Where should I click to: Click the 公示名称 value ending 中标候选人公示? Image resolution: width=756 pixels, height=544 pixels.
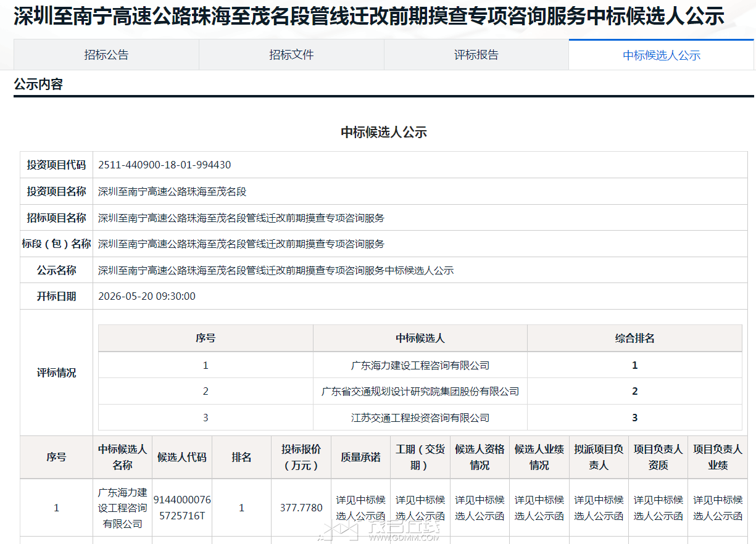coord(276,270)
